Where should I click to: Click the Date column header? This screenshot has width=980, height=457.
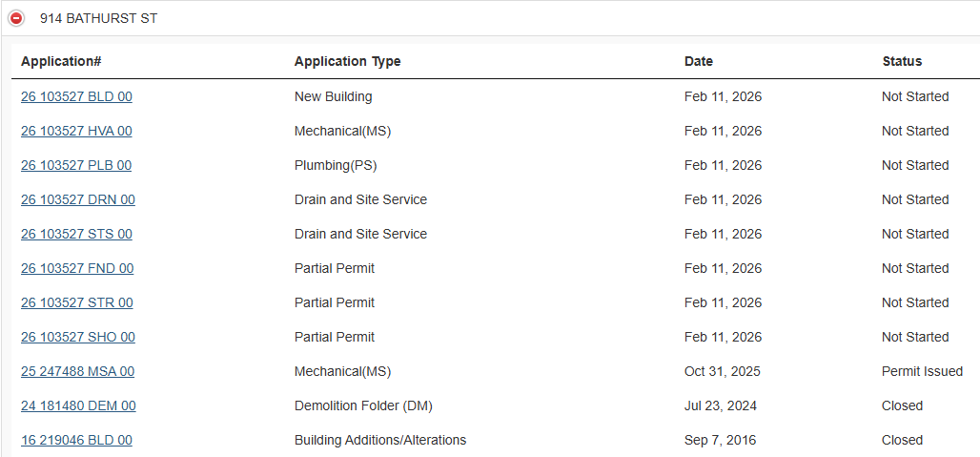[x=698, y=61]
